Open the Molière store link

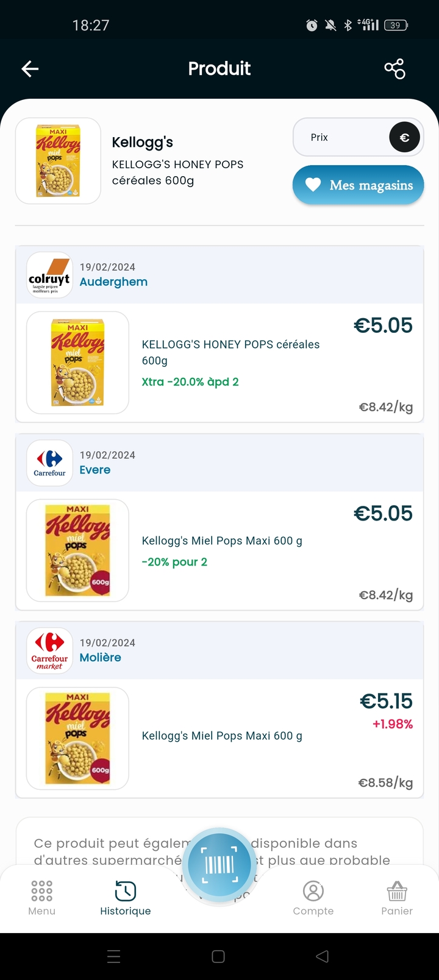click(x=101, y=658)
